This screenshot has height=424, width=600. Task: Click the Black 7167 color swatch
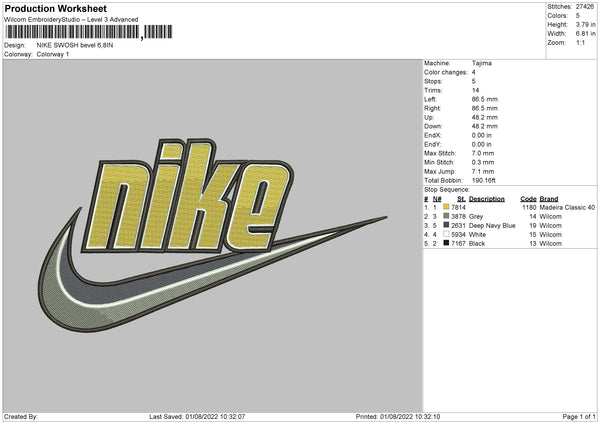446,243
